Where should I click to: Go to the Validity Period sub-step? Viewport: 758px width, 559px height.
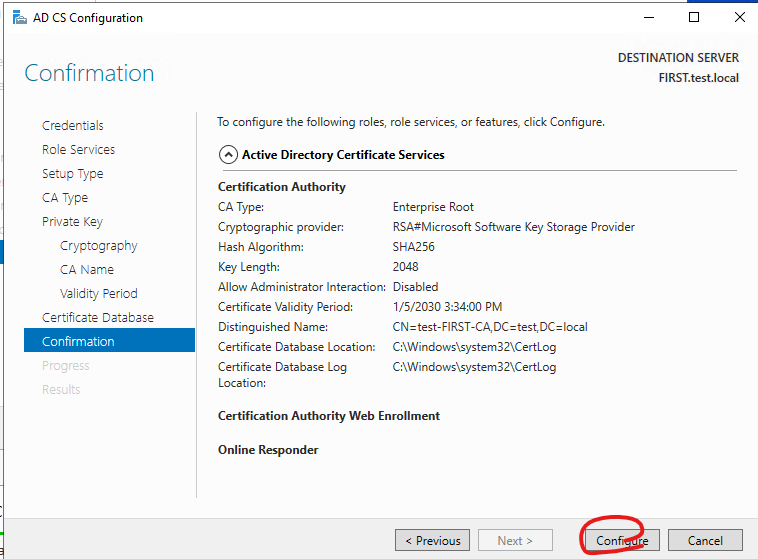click(99, 294)
